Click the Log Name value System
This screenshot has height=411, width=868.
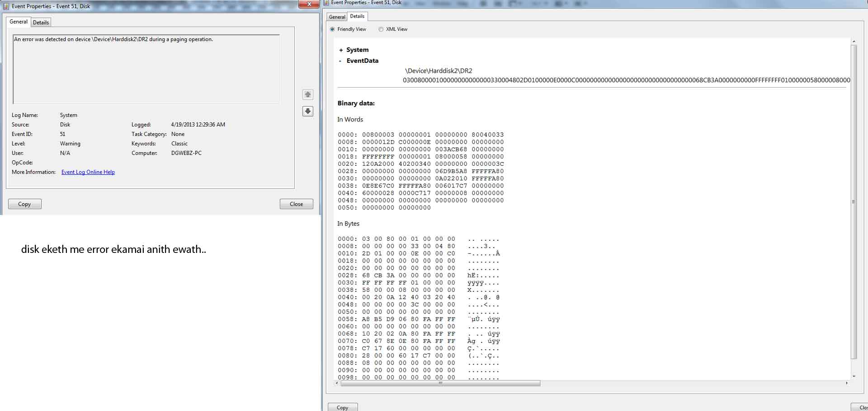coord(69,115)
